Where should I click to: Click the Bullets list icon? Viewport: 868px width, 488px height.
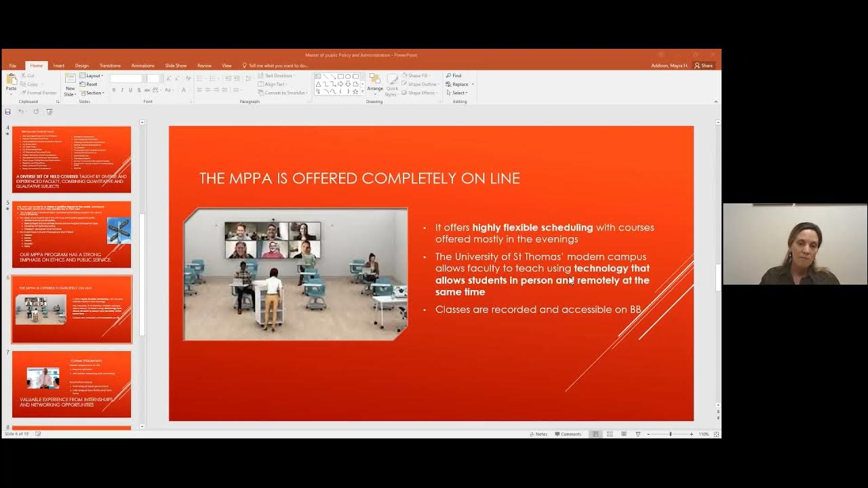200,78
